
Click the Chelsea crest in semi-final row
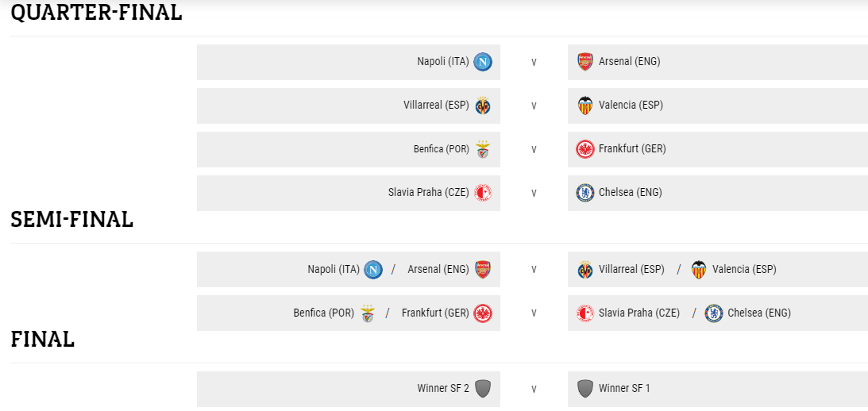coord(714,313)
